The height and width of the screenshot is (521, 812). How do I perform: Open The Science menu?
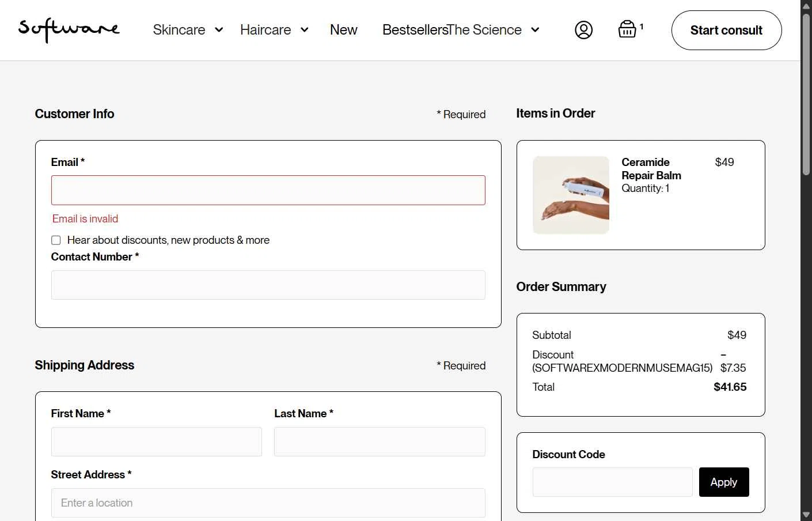point(485,30)
